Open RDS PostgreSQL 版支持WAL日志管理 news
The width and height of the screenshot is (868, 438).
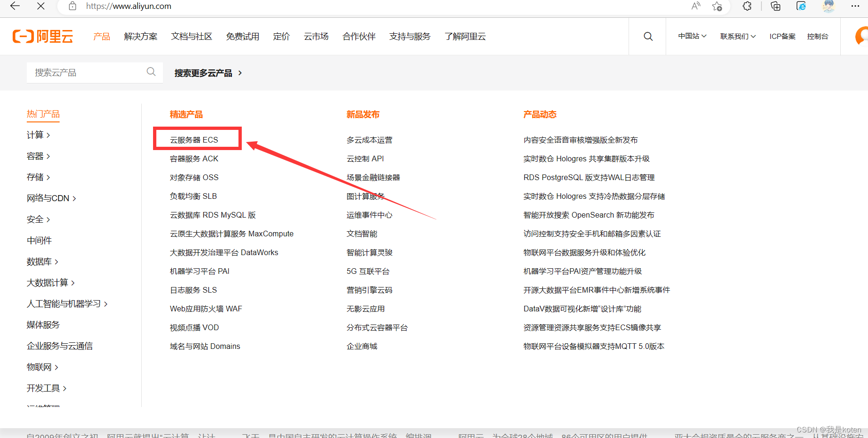click(589, 177)
